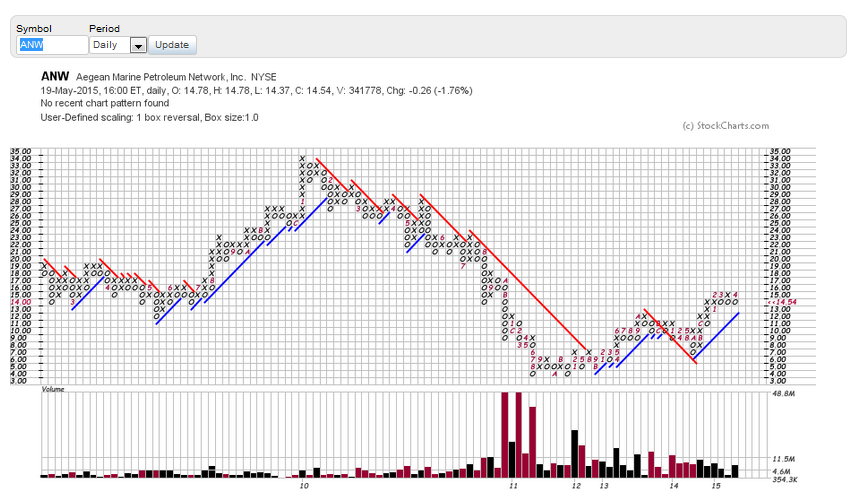Click the 35.00 label on left price axis
The height and width of the screenshot is (495, 857).
coord(21,151)
